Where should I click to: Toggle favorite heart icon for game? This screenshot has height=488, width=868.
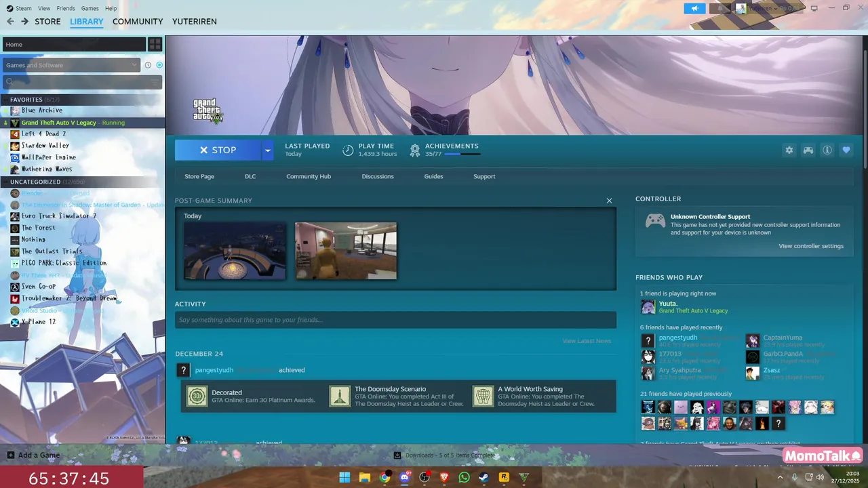(x=846, y=150)
